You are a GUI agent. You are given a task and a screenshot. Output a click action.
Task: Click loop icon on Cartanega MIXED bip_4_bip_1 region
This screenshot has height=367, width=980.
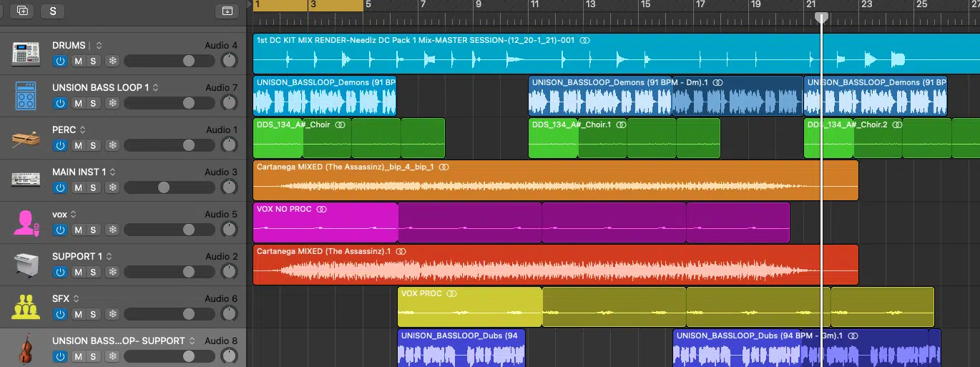click(444, 167)
